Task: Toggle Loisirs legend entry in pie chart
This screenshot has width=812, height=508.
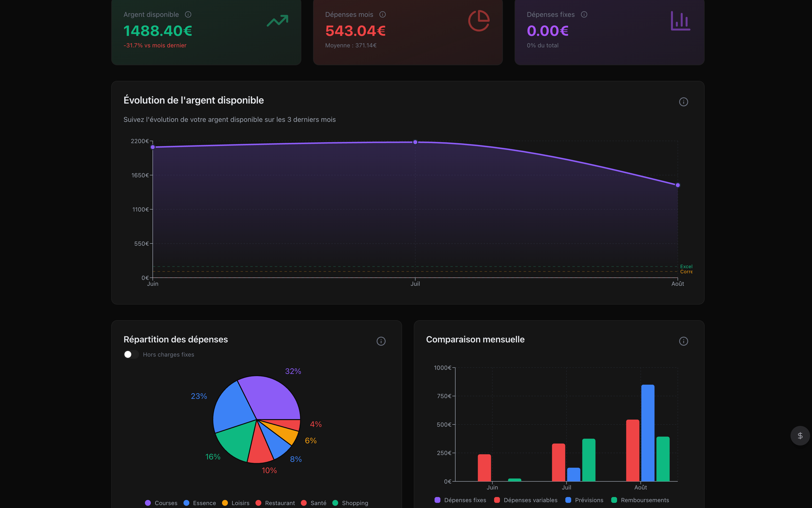Action: 235,503
